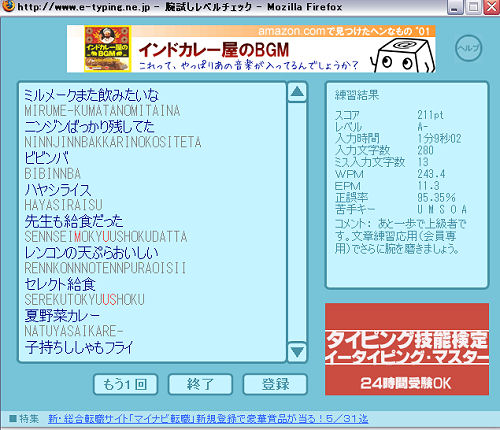Select the phrase セレクト給食
Image resolution: width=500 pixels, height=430 pixels.
(60, 284)
